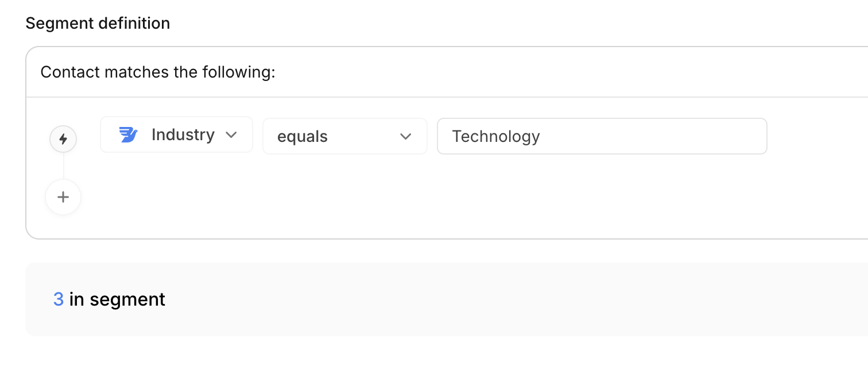The image size is (868, 378).
Task: Click the equals operator text
Action: [x=303, y=137]
